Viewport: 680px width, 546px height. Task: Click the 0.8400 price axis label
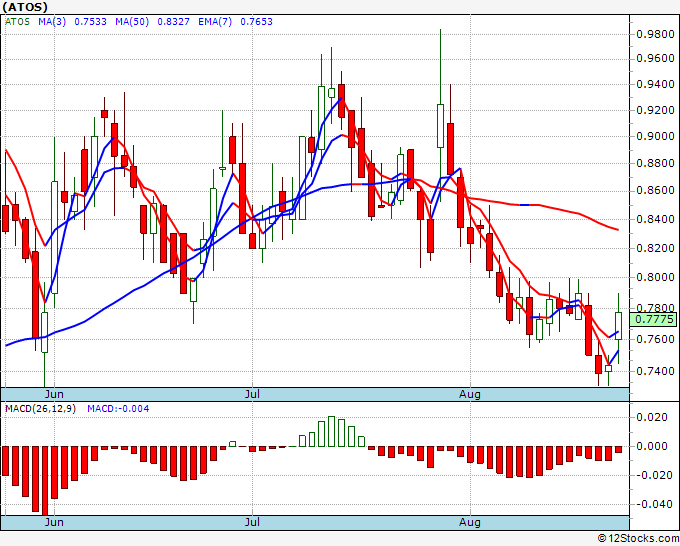(655, 219)
